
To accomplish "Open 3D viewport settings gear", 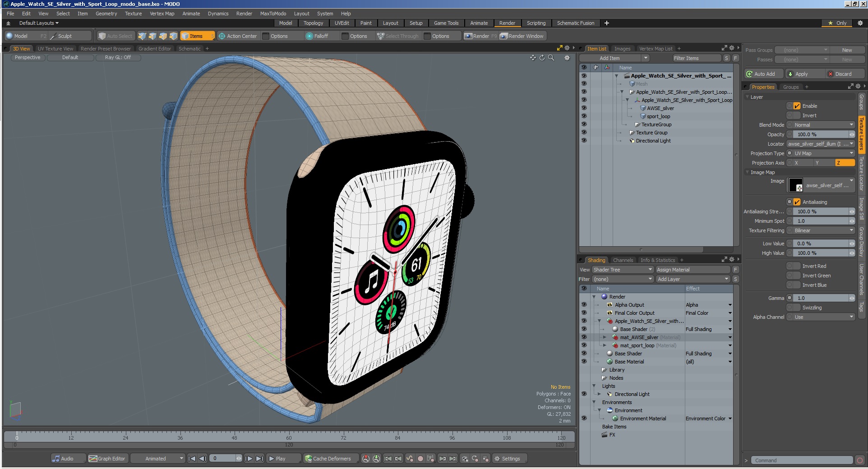I will click(x=567, y=58).
